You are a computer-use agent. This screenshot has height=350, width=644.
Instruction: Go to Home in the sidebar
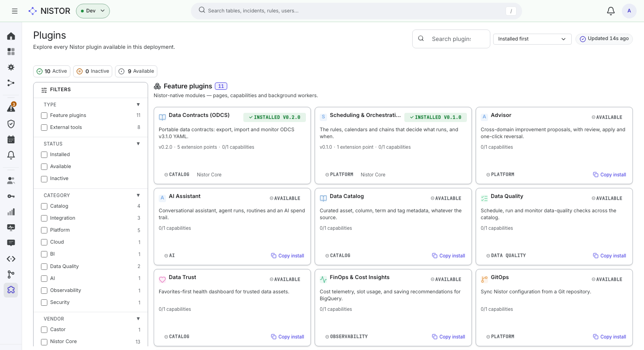tap(11, 36)
